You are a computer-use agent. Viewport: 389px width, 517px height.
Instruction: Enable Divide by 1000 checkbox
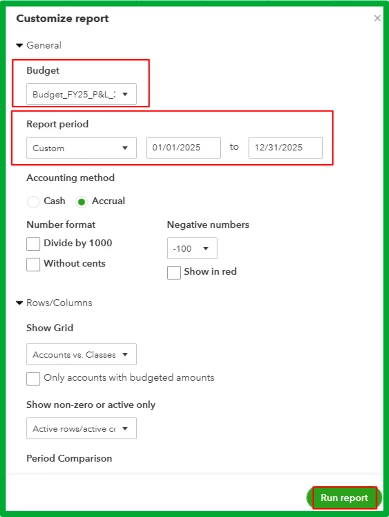pos(33,244)
